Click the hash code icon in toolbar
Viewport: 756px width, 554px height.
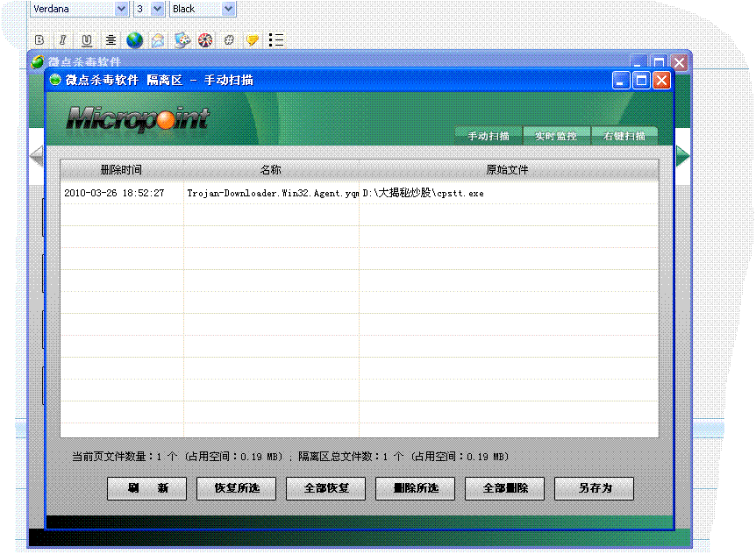coord(229,40)
